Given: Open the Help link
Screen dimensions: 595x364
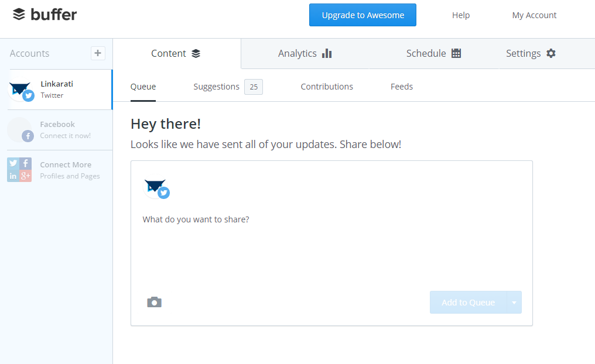Looking at the screenshot, I should 461,15.
